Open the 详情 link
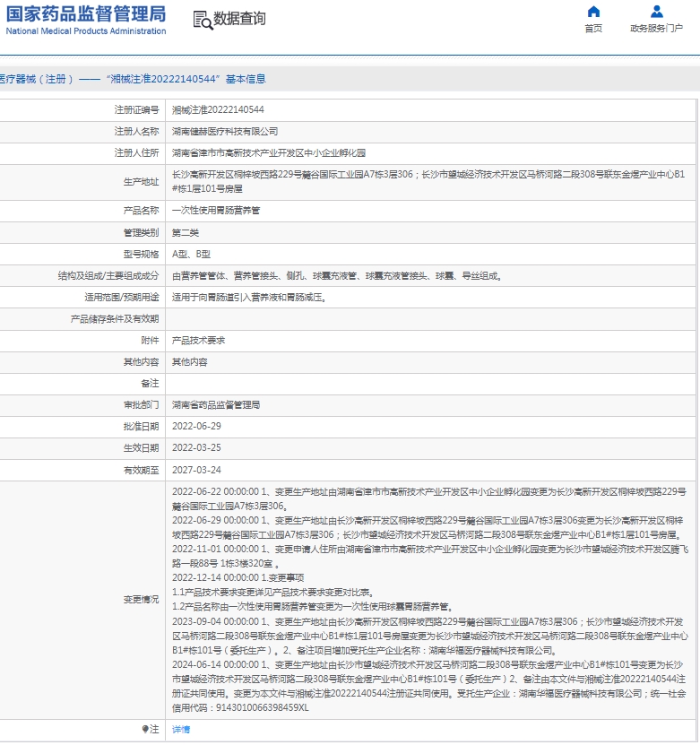 coord(181,729)
